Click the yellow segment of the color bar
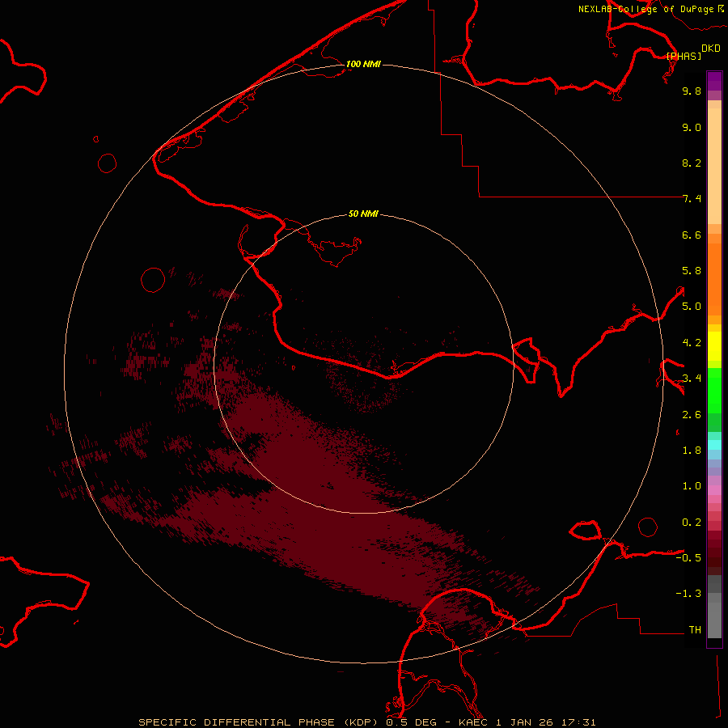The width and height of the screenshot is (728, 728). [x=714, y=346]
